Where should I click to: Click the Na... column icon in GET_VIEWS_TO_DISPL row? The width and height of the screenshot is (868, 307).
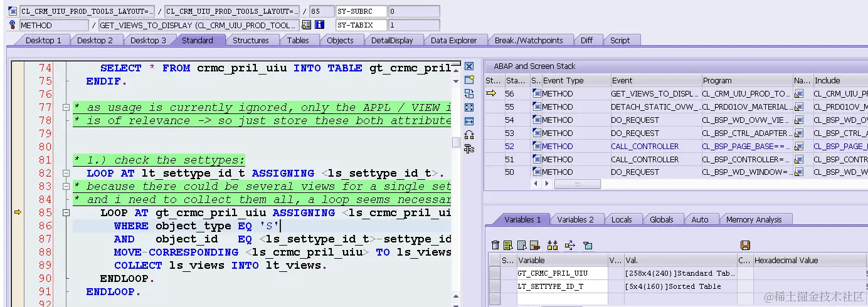799,93
